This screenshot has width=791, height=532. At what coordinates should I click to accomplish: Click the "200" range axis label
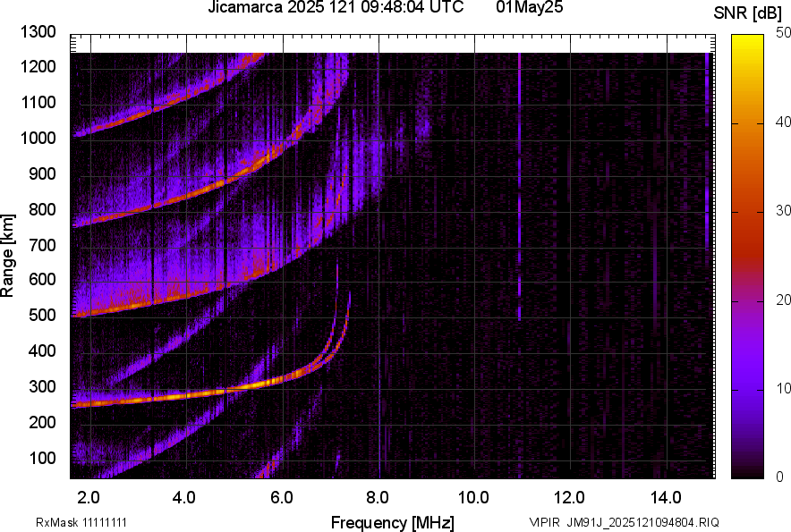[42, 422]
